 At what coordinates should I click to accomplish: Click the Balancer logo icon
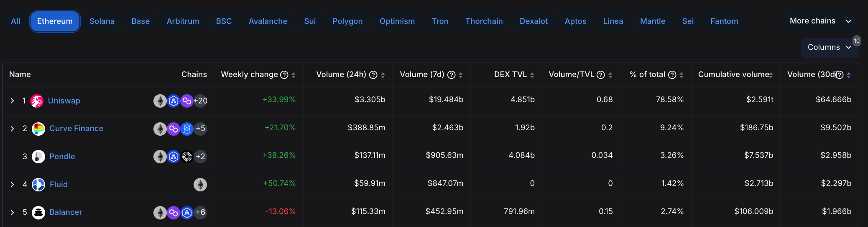(x=38, y=212)
